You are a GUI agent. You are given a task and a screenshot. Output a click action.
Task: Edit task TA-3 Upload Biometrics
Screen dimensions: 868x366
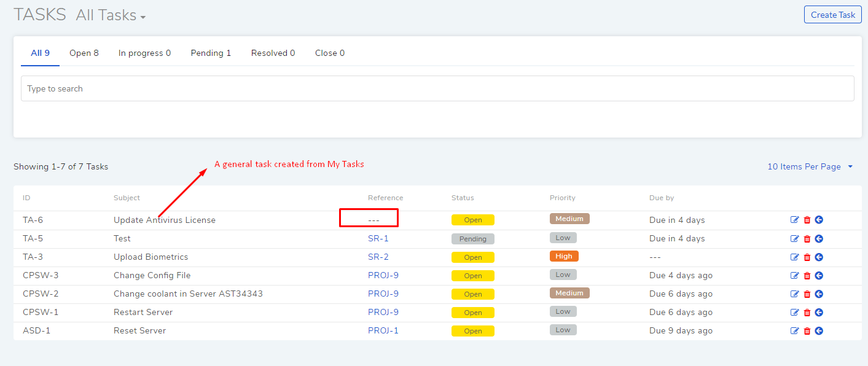[795, 257]
